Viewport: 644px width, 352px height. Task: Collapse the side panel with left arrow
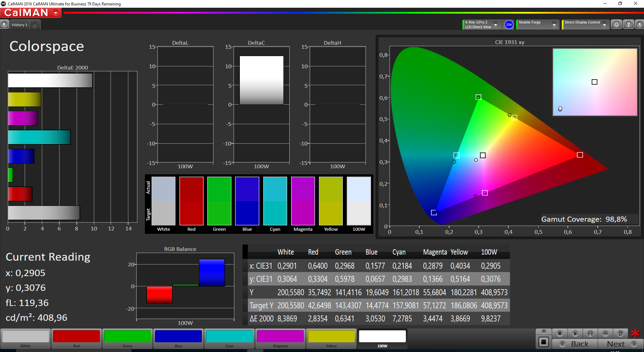(640, 25)
